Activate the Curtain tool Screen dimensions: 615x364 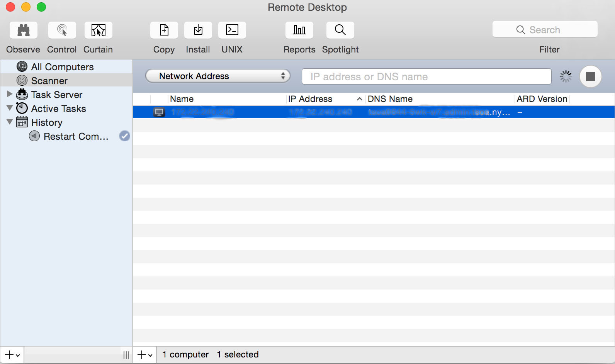(98, 30)
